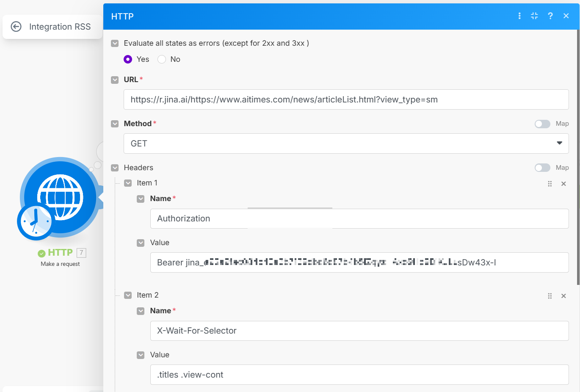
Task: Click the Bearer jina token value field
Action: coord(359,262)
